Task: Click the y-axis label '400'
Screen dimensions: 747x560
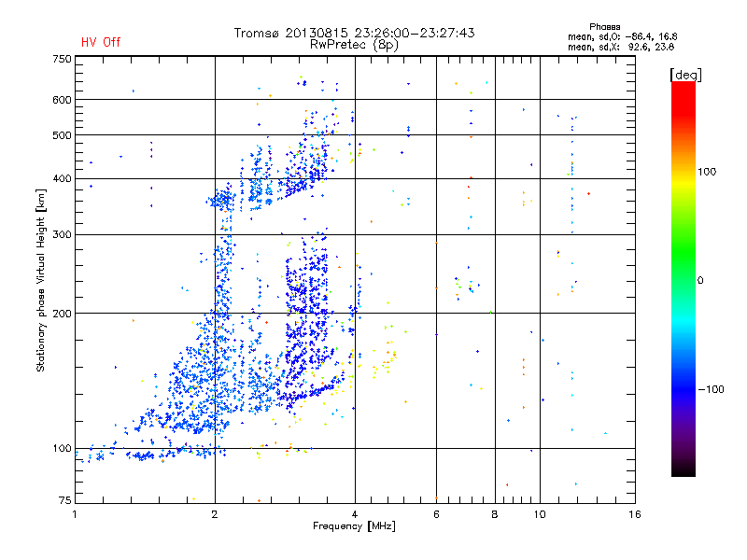Action: point(62,179)
